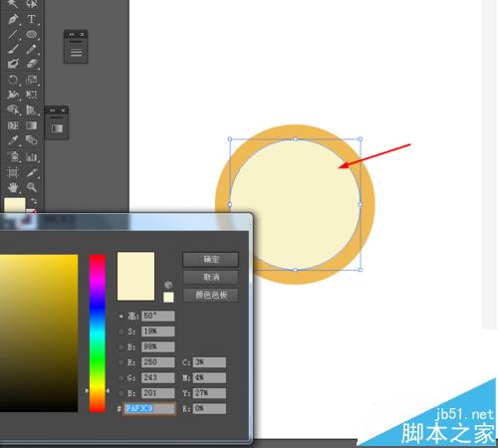The width and height of the screenshot is (498, 448).
Task: Select the G green radio button
Action: [x=122, y=378]
